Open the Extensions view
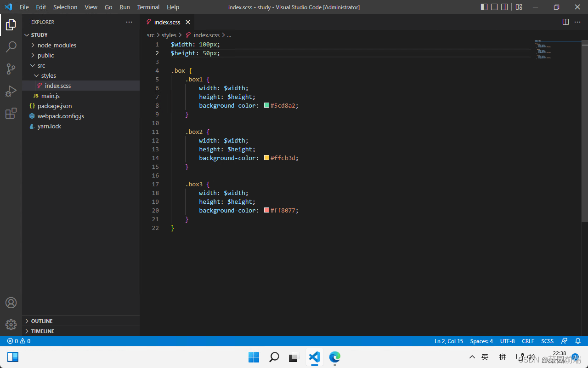The width and height of the screenshot is (588, 368). pyautogui.click(x=11, y=113)
